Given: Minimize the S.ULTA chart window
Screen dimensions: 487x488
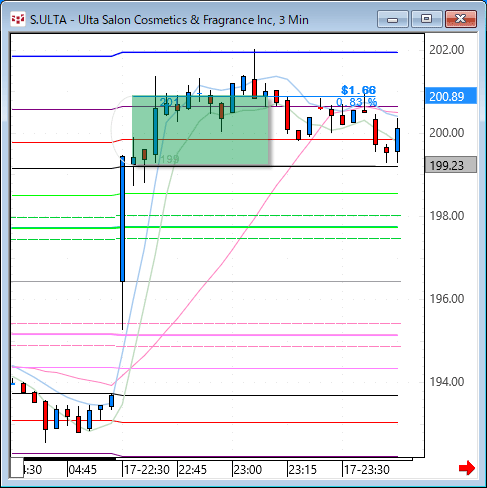Looking at the screenshot, I should point(393,19).
